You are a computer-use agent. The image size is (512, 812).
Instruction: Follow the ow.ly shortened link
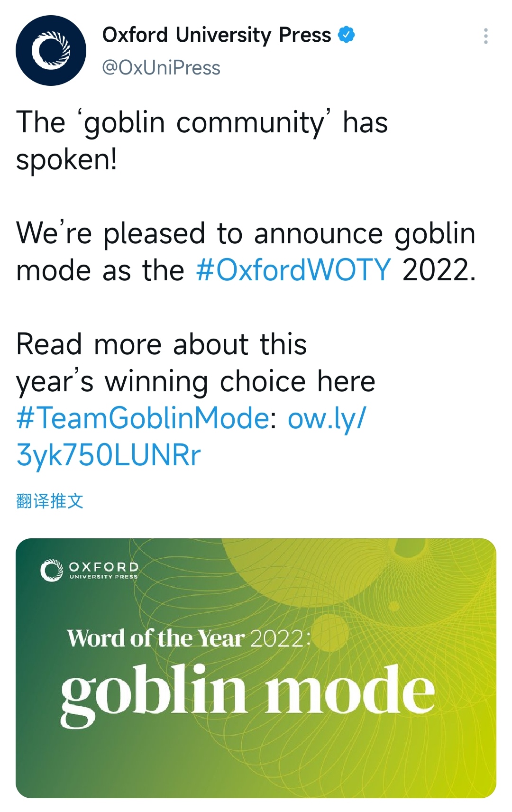pyautogui.click(x=327, y=418)
